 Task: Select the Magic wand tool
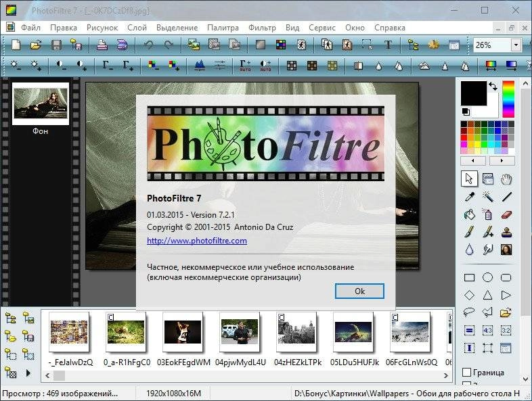[x=487, y=197]
